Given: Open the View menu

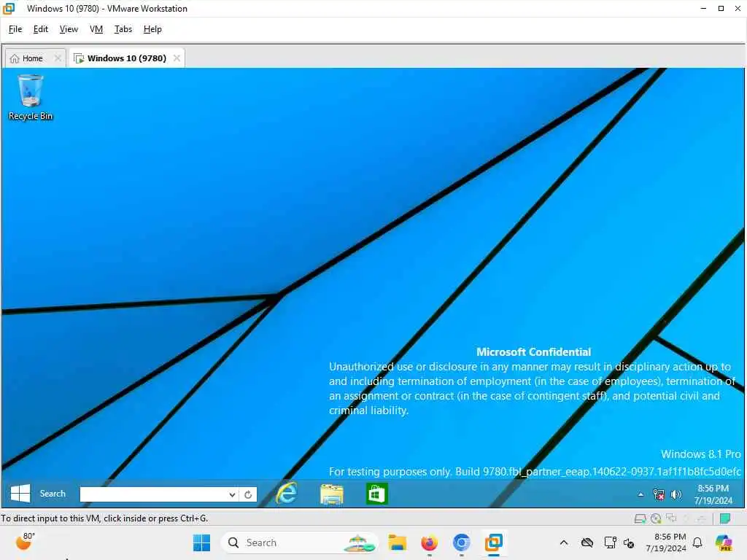Looking at the screenshot, I should click(x=69, y=29).
